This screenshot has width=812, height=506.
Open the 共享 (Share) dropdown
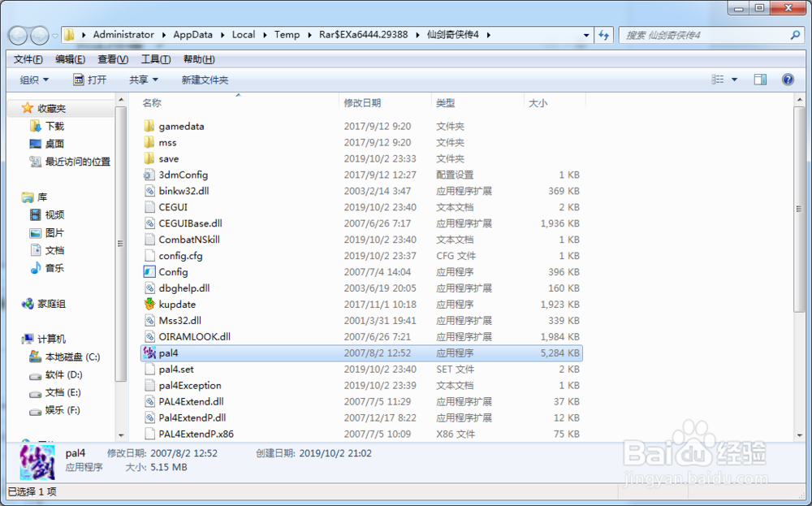(144, 80)
